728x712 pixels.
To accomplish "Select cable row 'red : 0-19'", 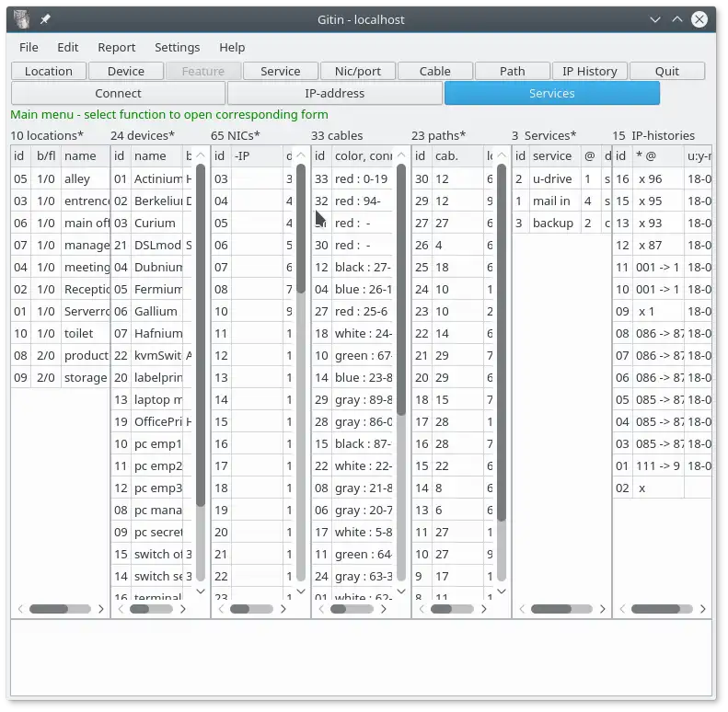I will (x=352, y=179).
